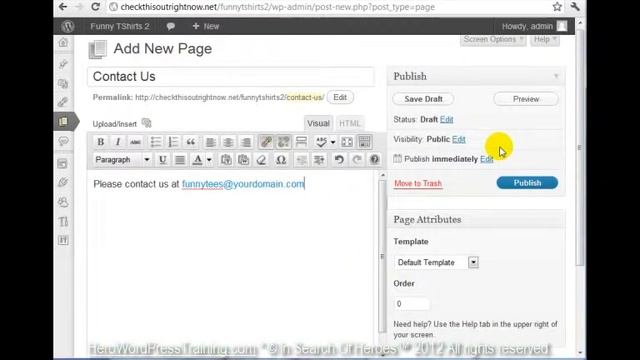Click the unlink icon
Viewport: 640px width, 360px height.
pyautogui.click(x=284, y=142)
